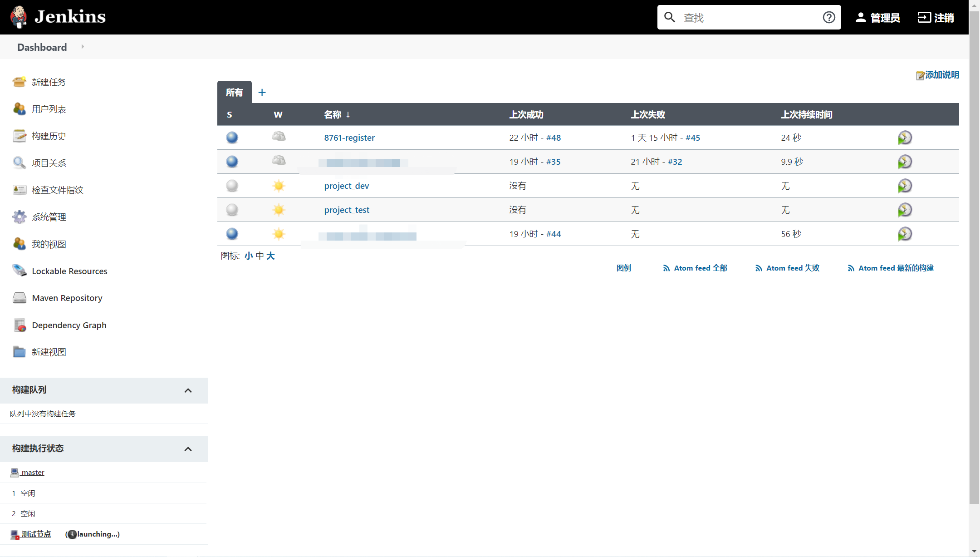980x557 pixels.
Task: Open 新建任务 to create a new job
Action: coord(49,82)
